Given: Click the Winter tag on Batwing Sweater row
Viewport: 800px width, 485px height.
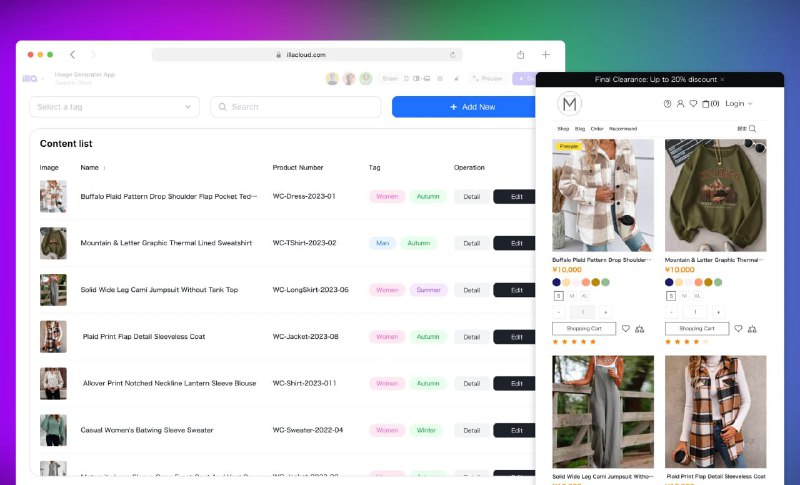Looking at the screenshot, I should [x=426, y=430].
